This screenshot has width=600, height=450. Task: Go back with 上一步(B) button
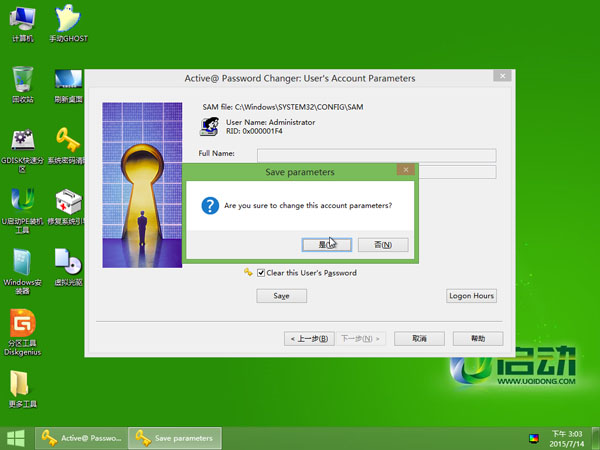pos(309,339)
